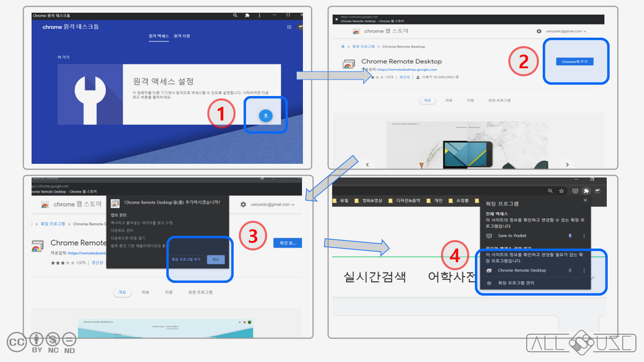Click '확장 프로그램' breadcrumb in step 3 page

[x=52, y=224]
